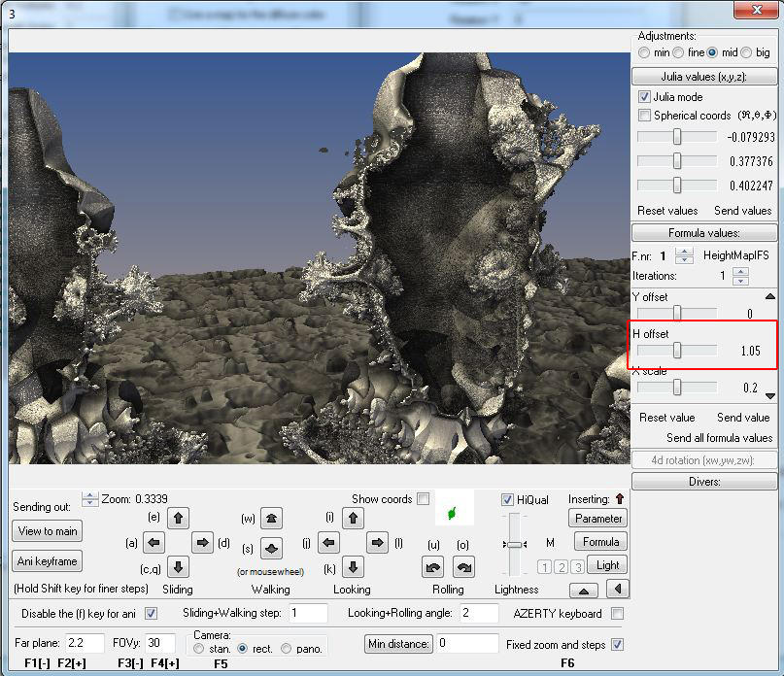Toggle the HiQual checkbox

pos(507,499)
